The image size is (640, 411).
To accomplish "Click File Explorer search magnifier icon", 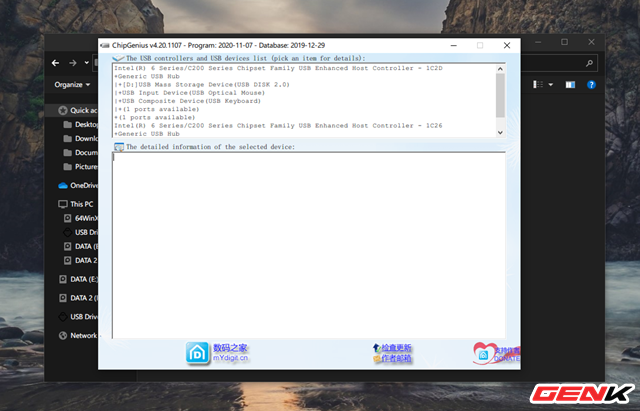I will (x=589, y=63).
